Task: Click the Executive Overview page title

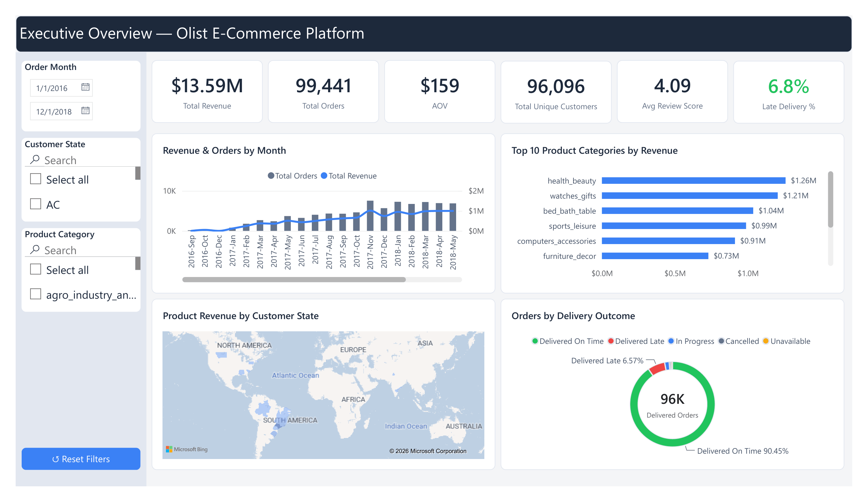Action: 192,34
